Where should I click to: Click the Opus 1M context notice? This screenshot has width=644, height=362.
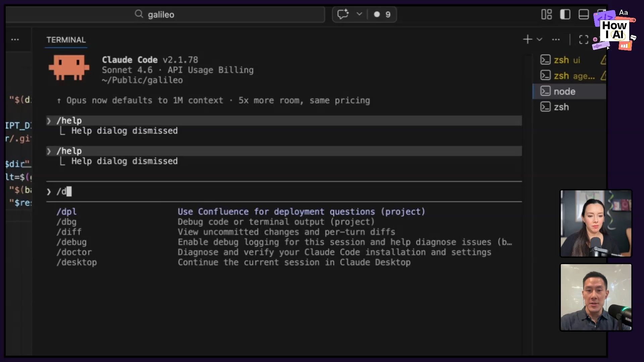tap(214, 100)
